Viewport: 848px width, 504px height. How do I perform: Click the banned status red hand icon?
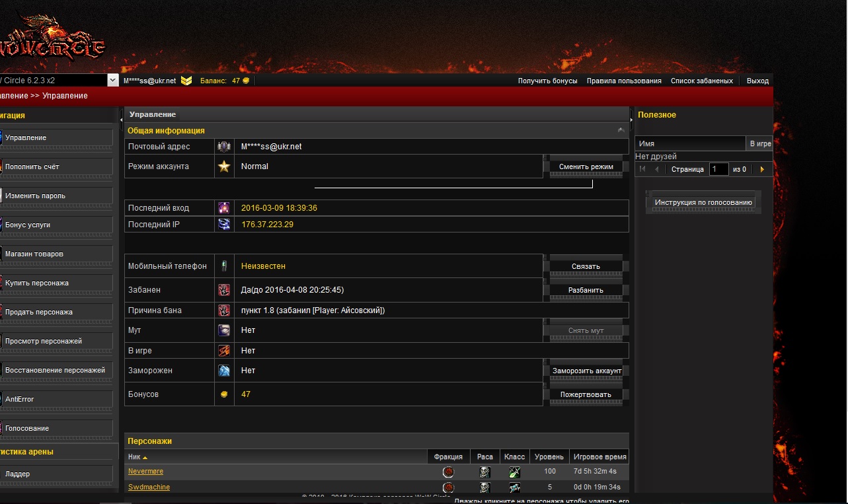pyautogui.click(x=224, y=290)
